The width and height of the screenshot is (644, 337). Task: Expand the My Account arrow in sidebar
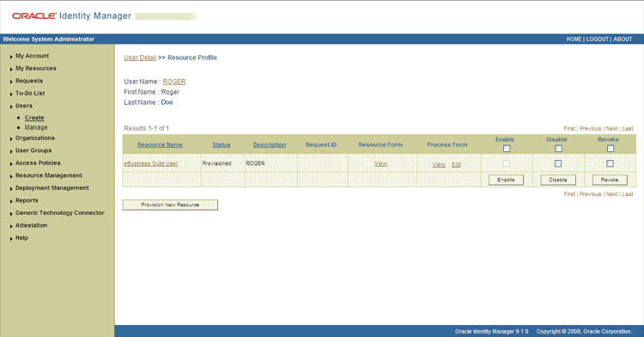click(11, 57)
